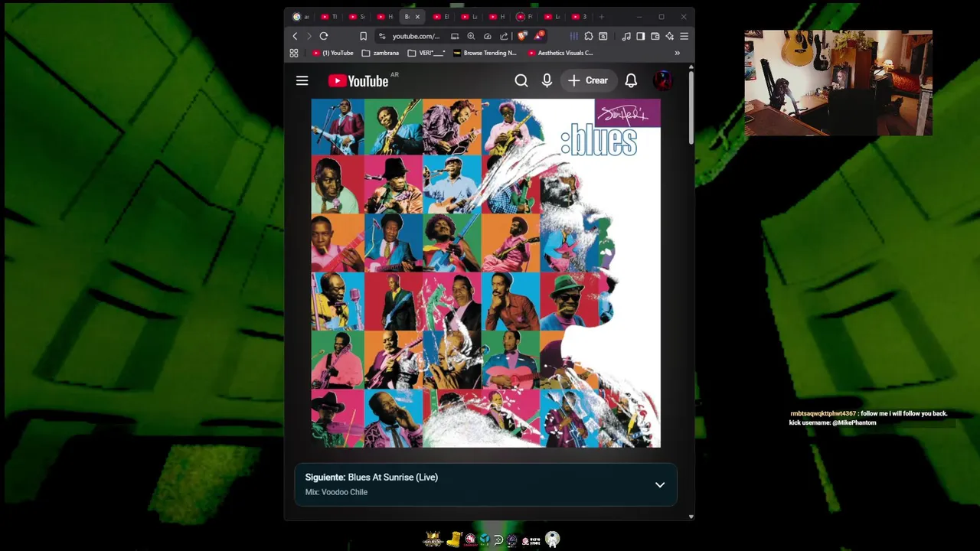Switch to the YouTube tab labeled Tl
The height and width of the screenshot is (551, 980).
[x=330, y=17]
